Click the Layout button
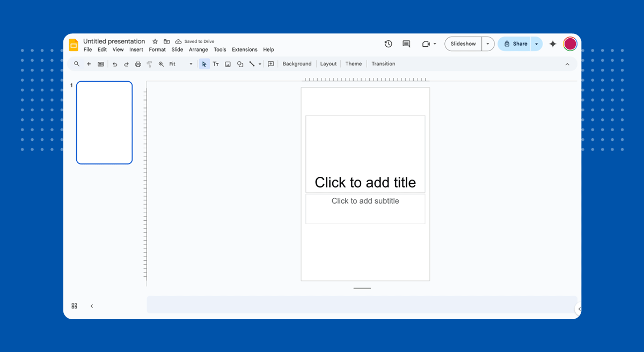This screenshot has height=352, width=644. 328,64
